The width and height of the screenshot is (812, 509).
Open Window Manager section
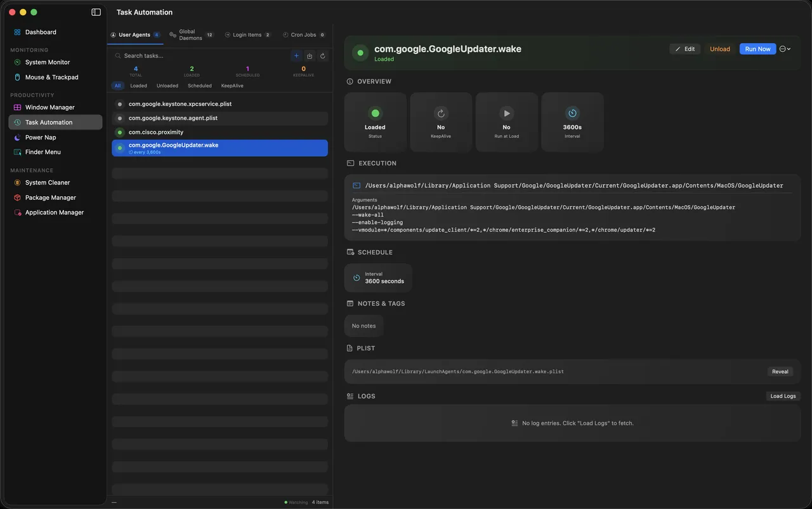(55, 107)
